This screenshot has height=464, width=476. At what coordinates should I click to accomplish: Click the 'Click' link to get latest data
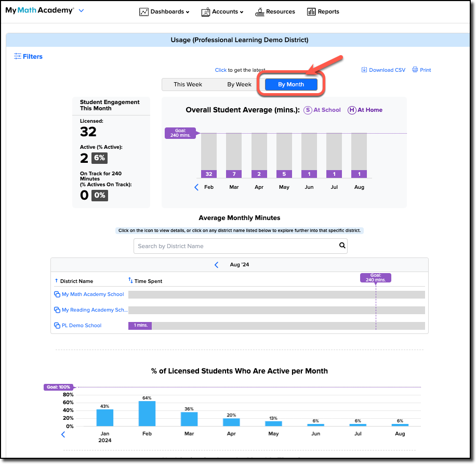pyautogui.click(x=221, y=70)
